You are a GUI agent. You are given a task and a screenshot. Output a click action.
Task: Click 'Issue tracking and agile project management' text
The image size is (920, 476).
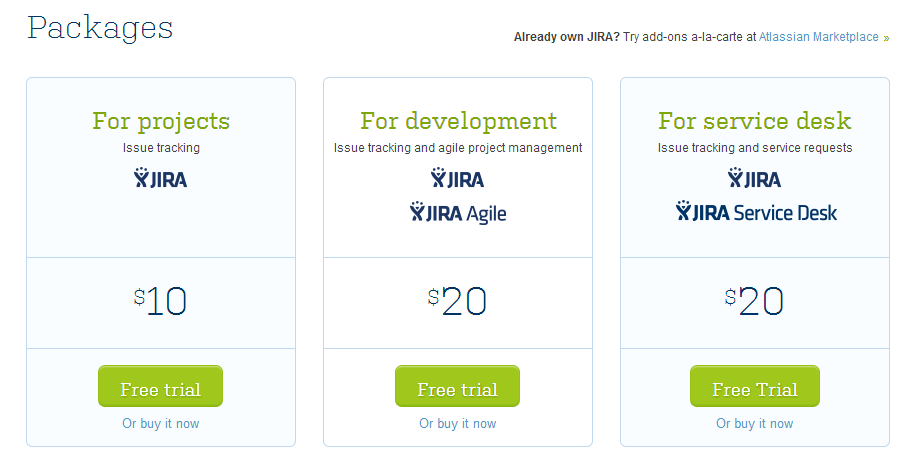(x=458, y=148)
